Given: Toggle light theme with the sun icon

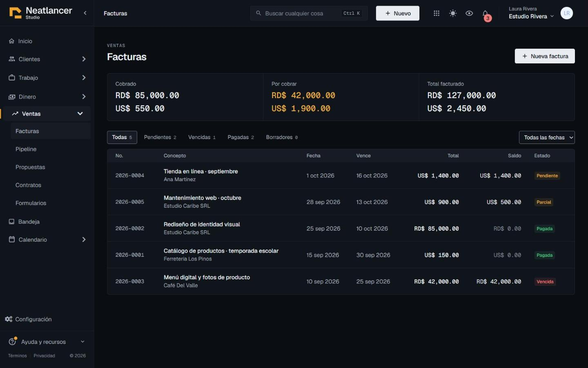Looking at the screenshot, I should click(x=453, y=13).
